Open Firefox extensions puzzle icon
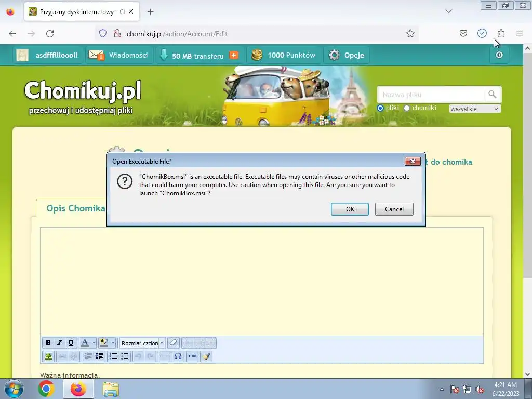532x399 pixels. [x=501, y=33]
